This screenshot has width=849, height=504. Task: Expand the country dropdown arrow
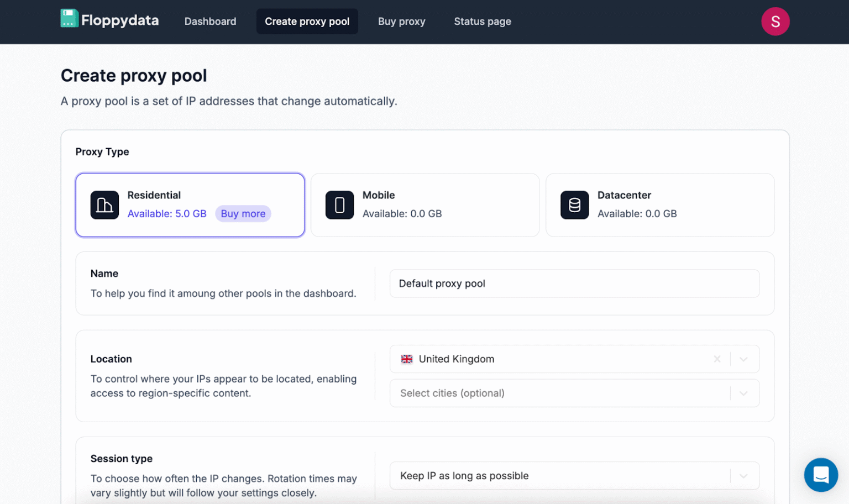[x=743, y=359]
